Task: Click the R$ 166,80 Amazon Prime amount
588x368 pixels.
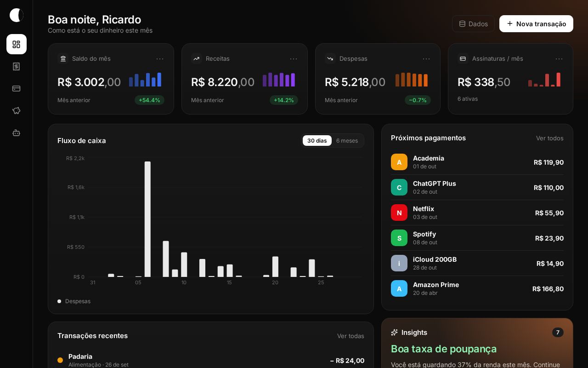Action: pyautogui.click(x=548, y=289)
